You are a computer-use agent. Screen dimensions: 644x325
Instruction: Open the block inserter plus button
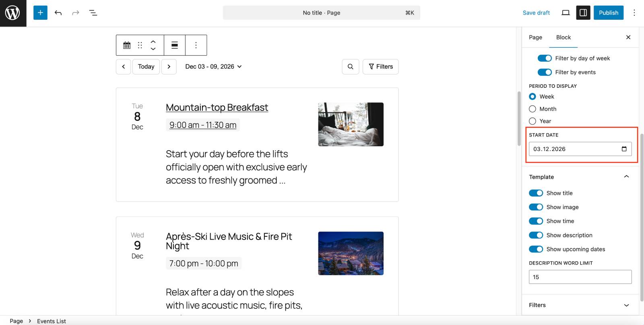[x=40, y=13]
